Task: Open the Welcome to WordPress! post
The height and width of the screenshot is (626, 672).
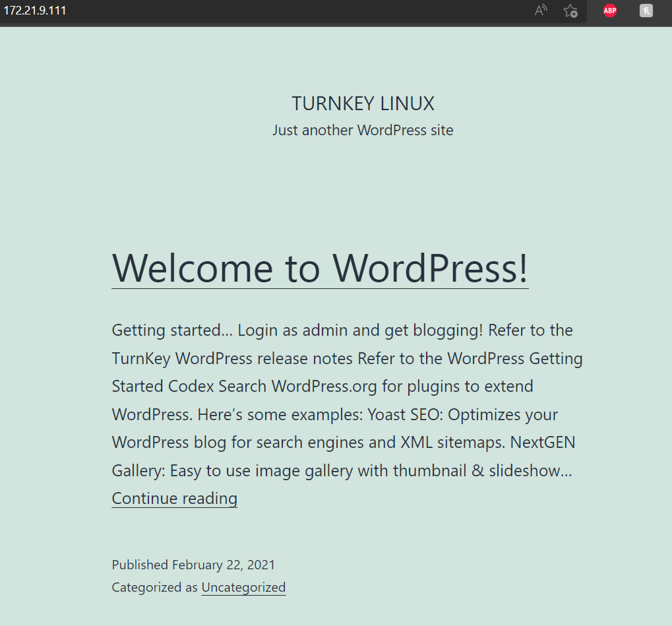Action: 320,267
